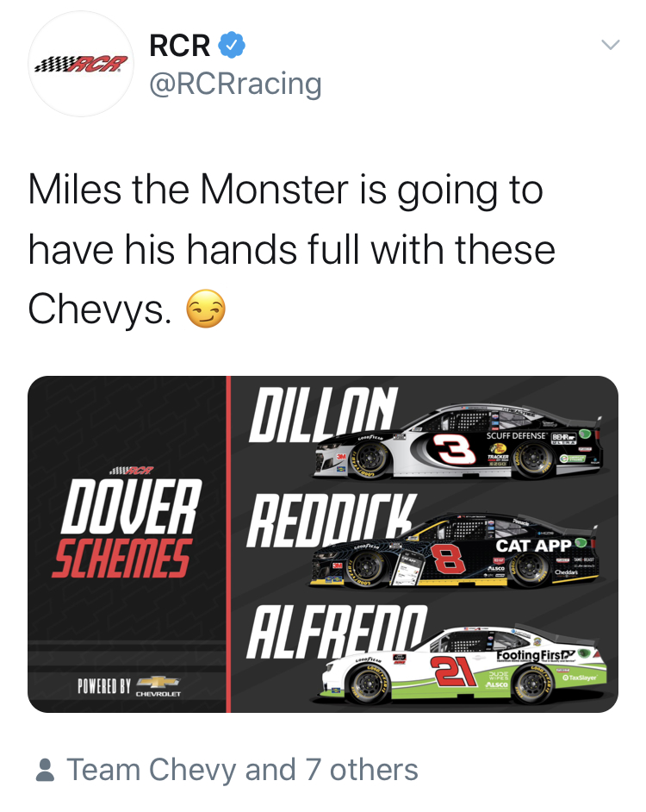
Task: Click the tweet text about Miles the Monster
Action: tap(291, 250)
